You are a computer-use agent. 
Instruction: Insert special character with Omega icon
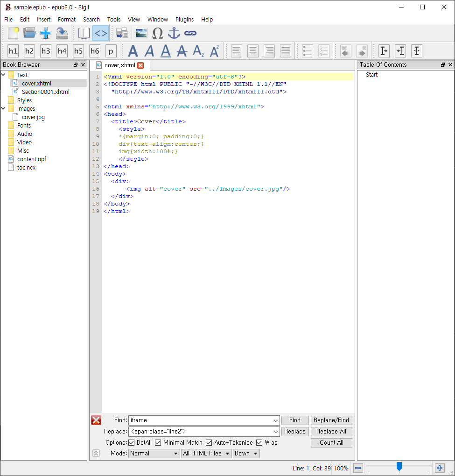[157, 33]
